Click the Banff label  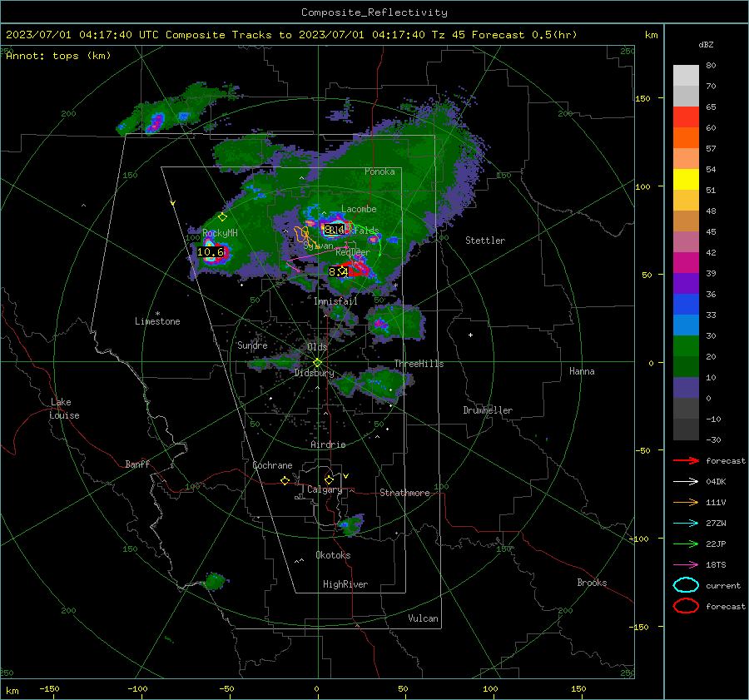tap(137, 464)
